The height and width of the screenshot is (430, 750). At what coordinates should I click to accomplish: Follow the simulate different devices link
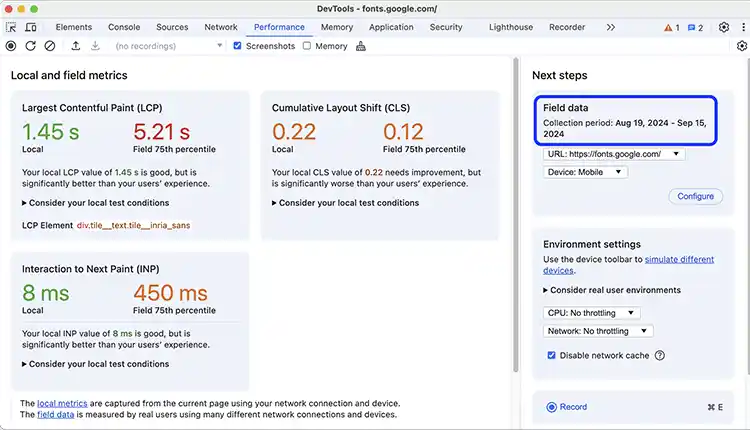click(679, 259)
